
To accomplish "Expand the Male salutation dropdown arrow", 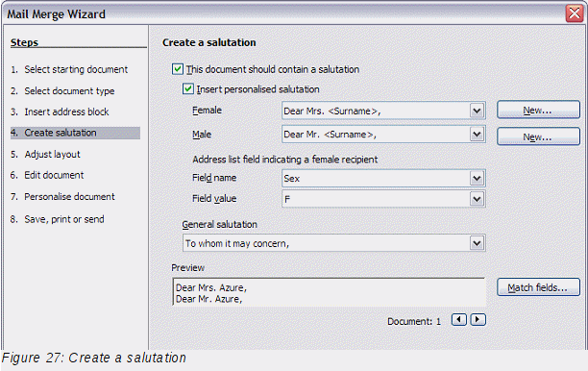I will click(x=477, y=135).
